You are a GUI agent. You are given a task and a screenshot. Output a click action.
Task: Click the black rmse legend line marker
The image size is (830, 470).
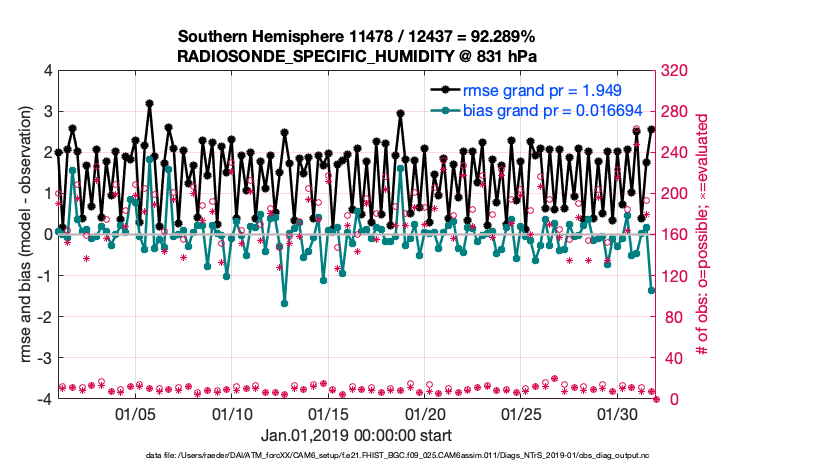coord(445,90)
